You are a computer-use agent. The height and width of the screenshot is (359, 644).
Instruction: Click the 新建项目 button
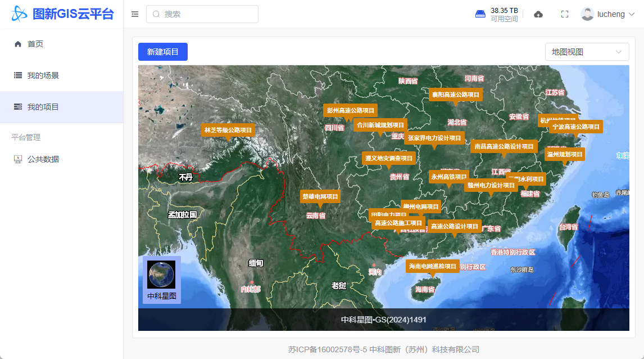pos(163,52)
